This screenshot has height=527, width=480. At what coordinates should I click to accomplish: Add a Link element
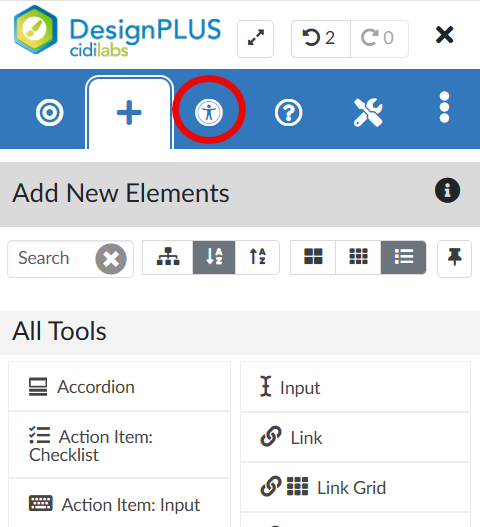(355, 438)
